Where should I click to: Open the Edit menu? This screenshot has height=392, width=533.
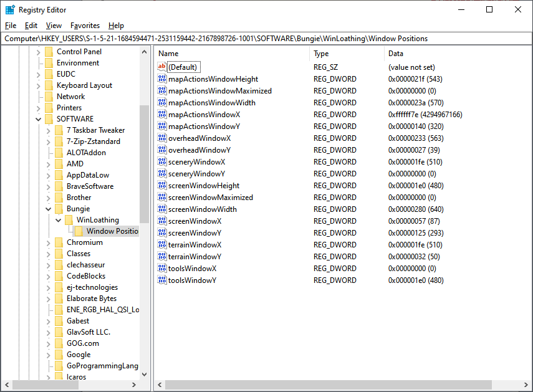31,26
